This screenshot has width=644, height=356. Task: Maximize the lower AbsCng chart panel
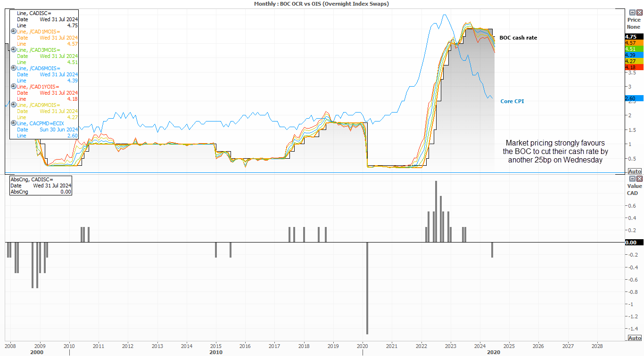click(633, 179)
